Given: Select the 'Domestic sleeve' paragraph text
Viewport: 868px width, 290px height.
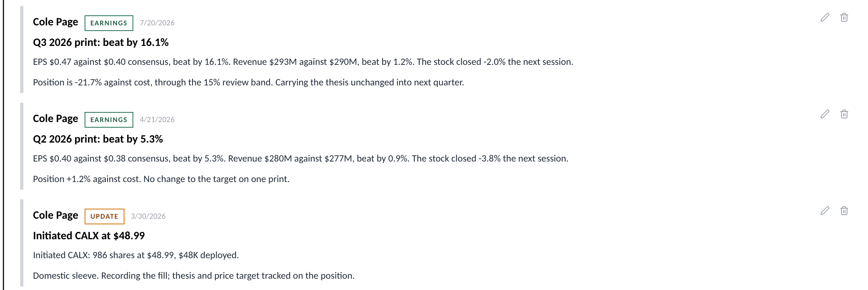Looking at the screenshot, I should point(194,276).
